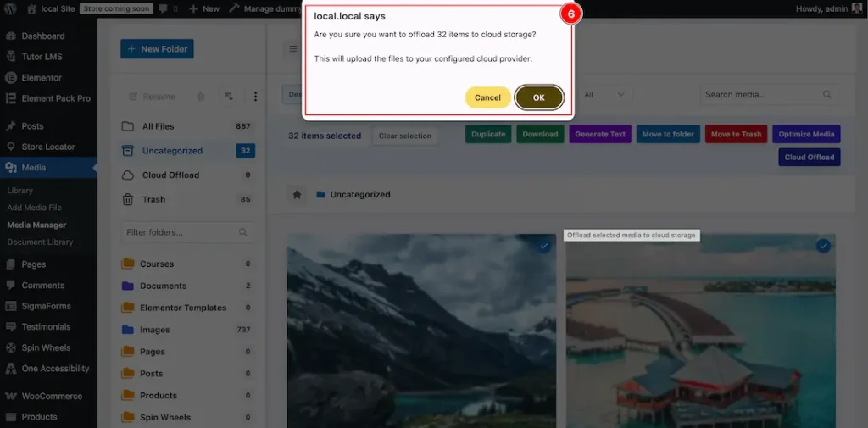Image resolution: width=868 pixels, height=428 pixels.
Task: Confirm the offload with OK
Action: click(538, 98)
